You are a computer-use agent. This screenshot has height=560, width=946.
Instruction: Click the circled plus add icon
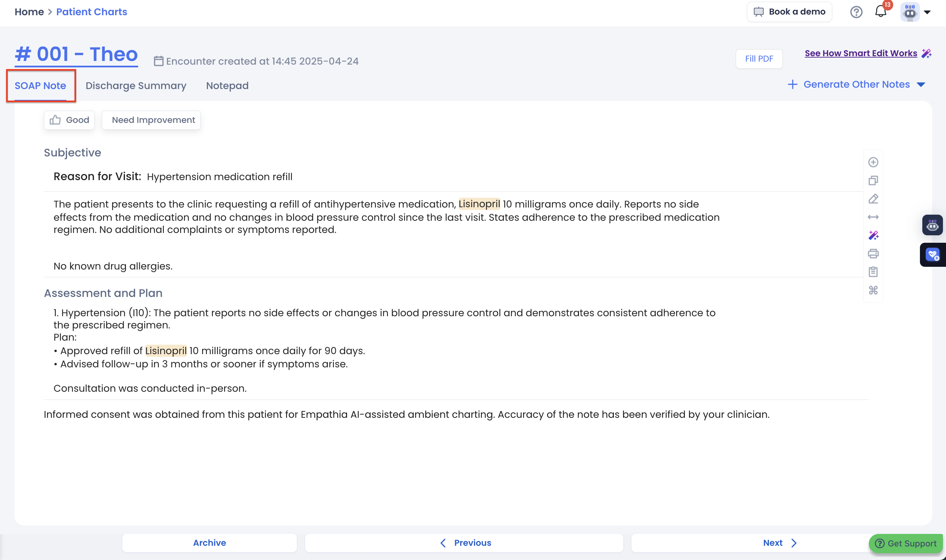(873, 162)
